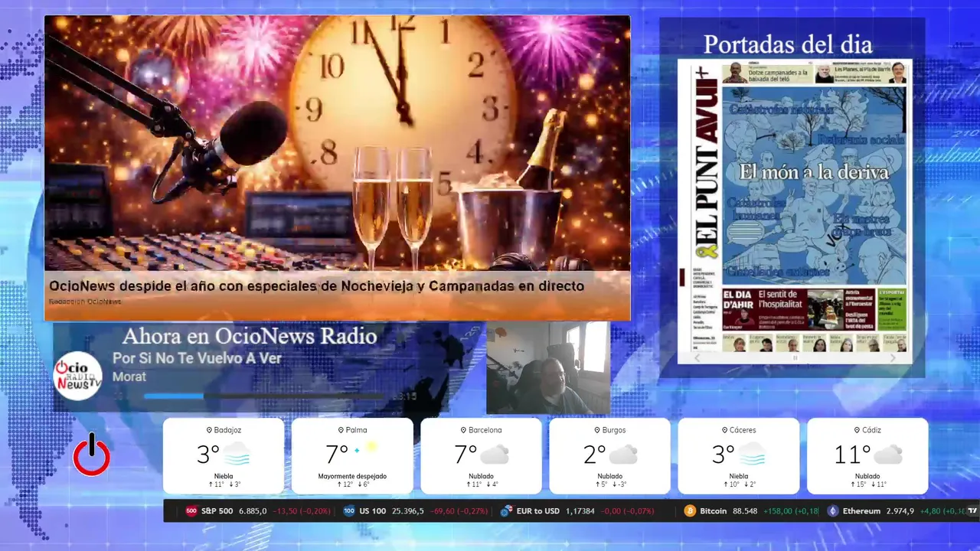The image size is (980, 551).
Task: Pause the front pages slideshow
Action: tap(795, 357)
